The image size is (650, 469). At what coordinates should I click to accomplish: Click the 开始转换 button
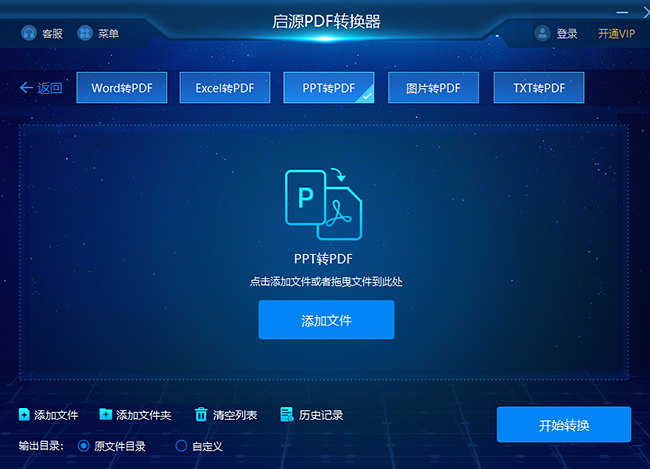[x=564, y=425]
